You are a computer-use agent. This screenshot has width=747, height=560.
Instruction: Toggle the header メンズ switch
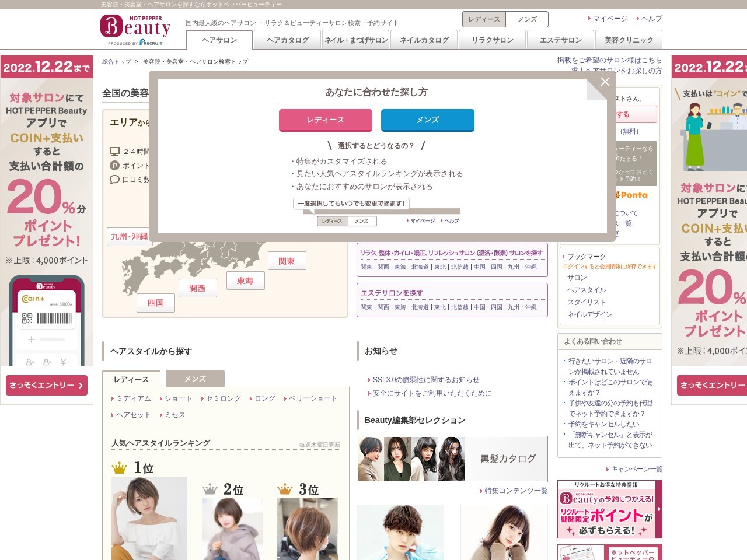click(x=526, y=19)
